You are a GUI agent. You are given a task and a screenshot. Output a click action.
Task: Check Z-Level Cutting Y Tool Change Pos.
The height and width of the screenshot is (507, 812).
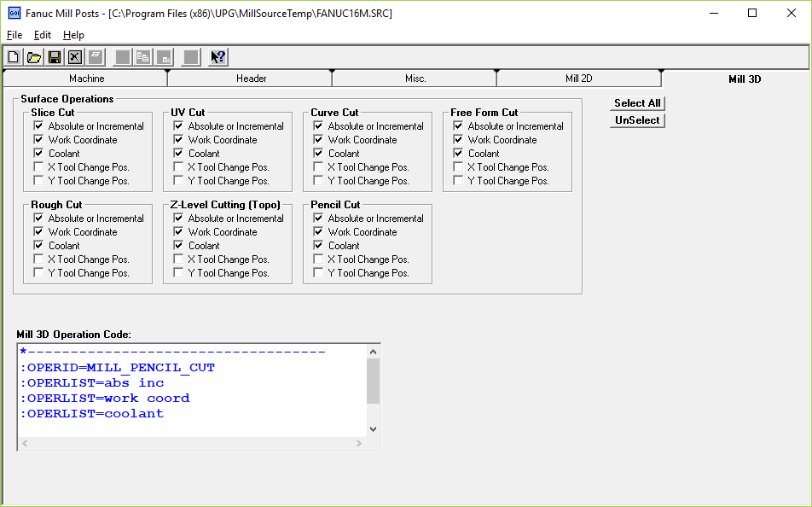tap(178, 272)
